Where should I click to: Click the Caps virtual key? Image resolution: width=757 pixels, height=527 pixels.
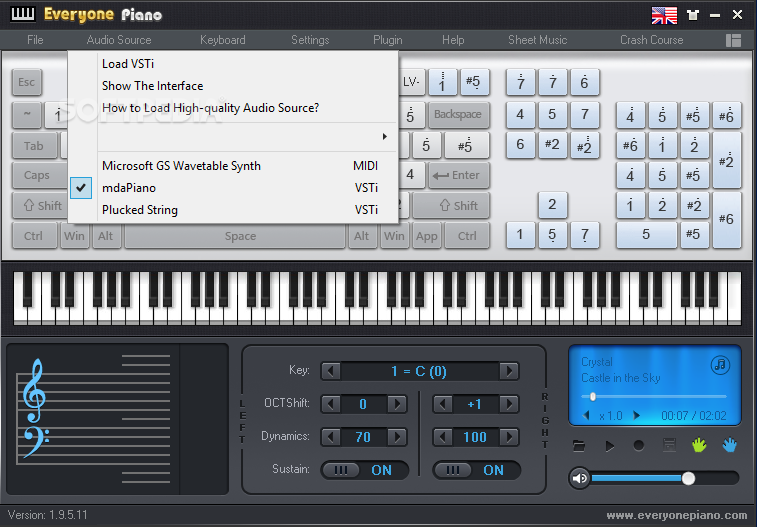tap(39, 175)
